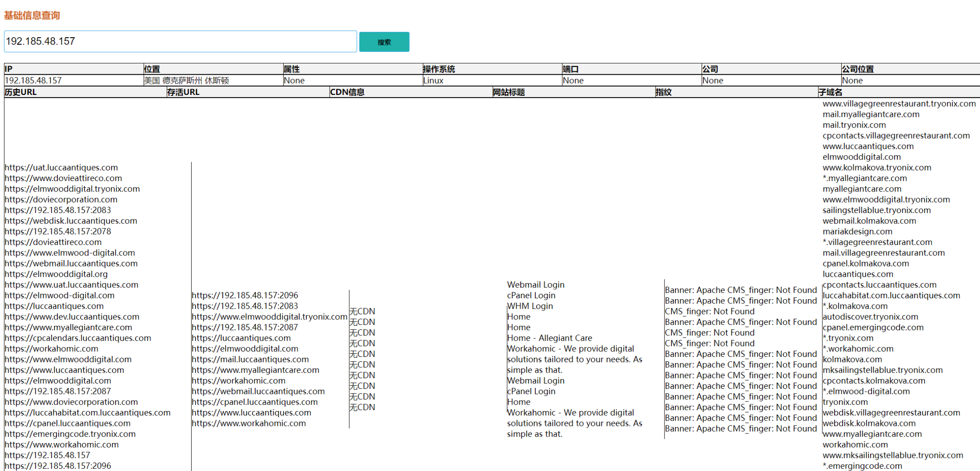
Task: Click subdomain mail.tryonix.com
Action: [854, 125]
